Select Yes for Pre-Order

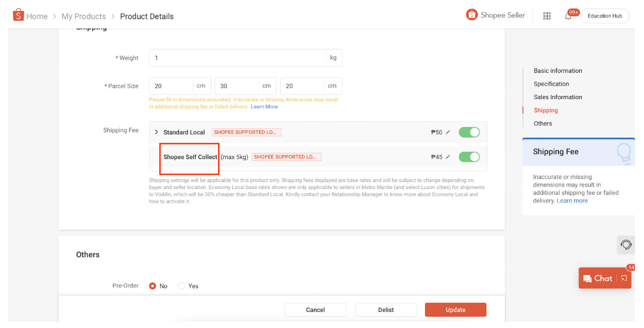[181, 286]
